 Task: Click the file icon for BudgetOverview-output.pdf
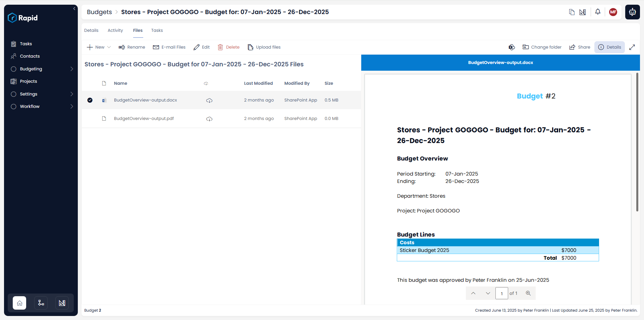point(104,119)
